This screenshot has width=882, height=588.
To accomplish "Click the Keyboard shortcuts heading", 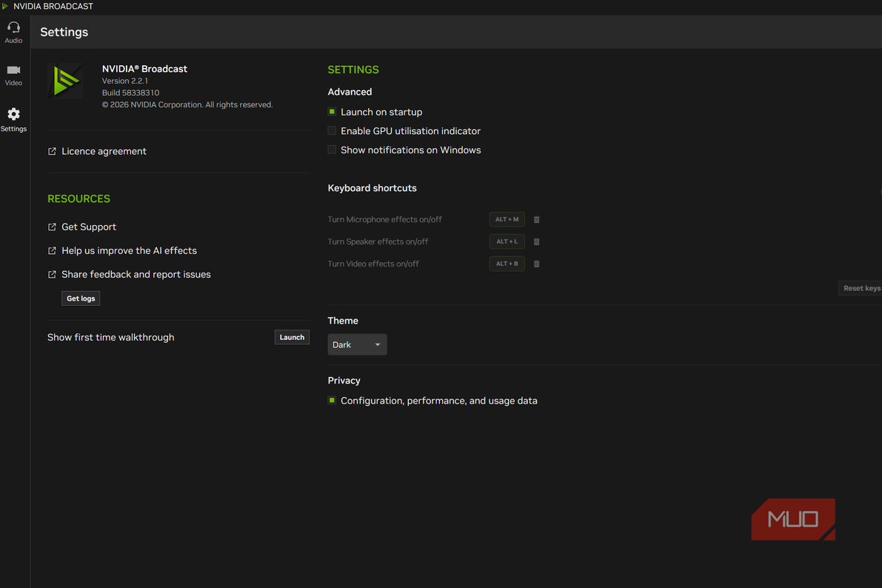I will pyautogui.click(x=372, y=188).
